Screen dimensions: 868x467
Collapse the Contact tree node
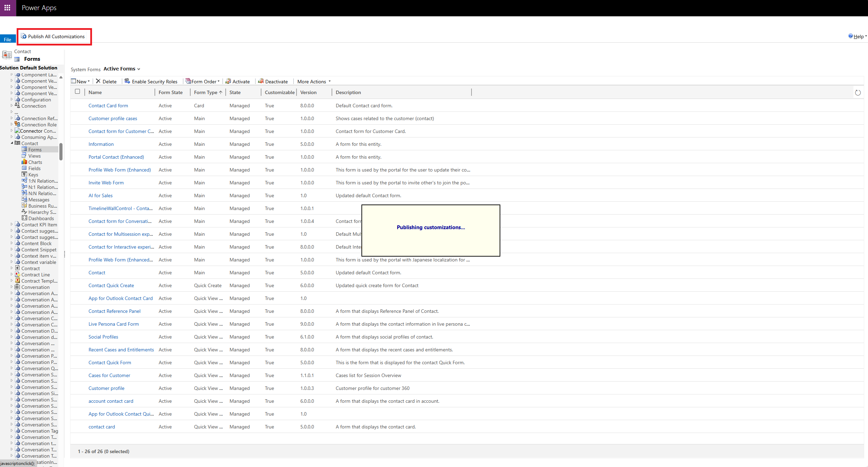[12, 143]
